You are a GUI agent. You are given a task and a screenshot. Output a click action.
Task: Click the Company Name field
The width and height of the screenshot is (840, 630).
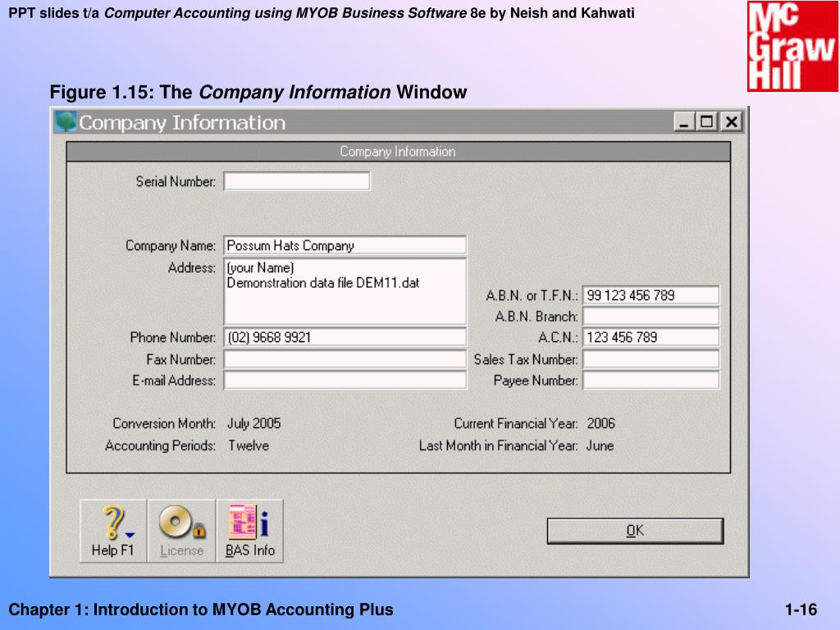click(345, 245)
